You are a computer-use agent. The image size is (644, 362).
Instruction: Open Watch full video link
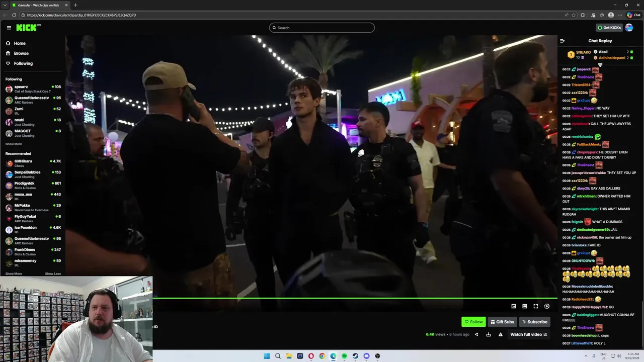[528, 334]
